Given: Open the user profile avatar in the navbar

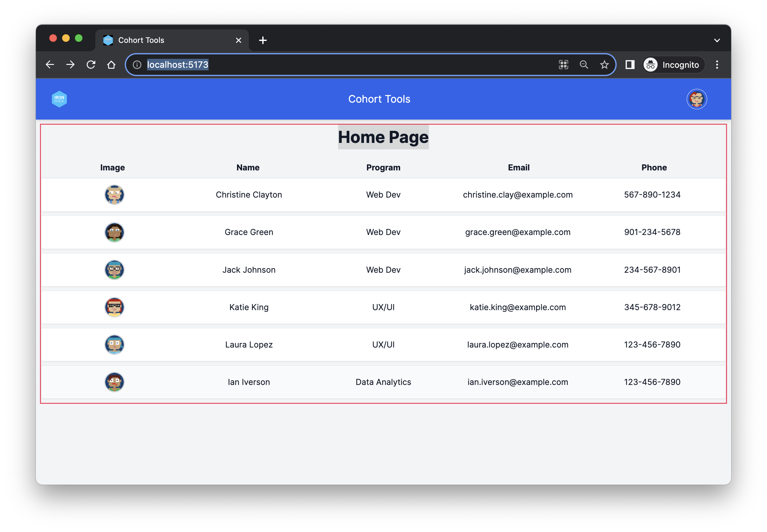Looking at the screenshot, I should 697,99.
